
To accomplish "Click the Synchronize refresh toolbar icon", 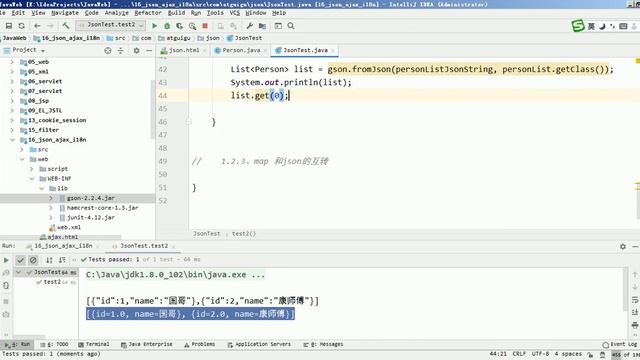I will [21, 26].
